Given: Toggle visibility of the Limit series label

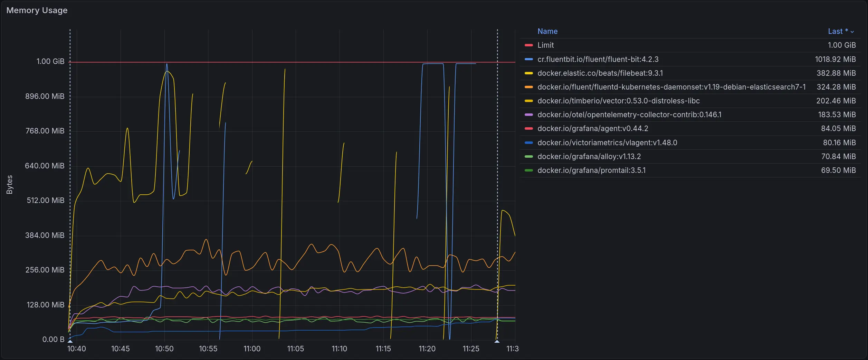Looking at the screenshot, I should point(545,45).
